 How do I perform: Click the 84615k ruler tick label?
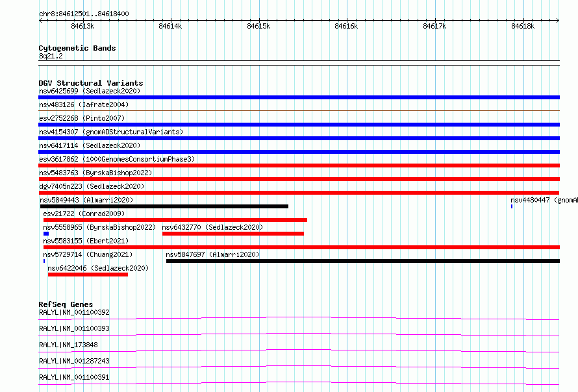point(258,26)
